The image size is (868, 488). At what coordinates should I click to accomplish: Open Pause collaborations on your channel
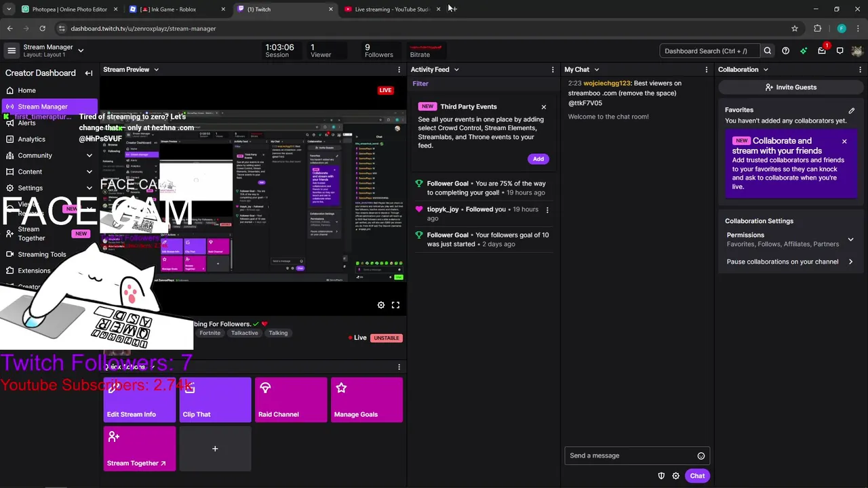point(790,262)
